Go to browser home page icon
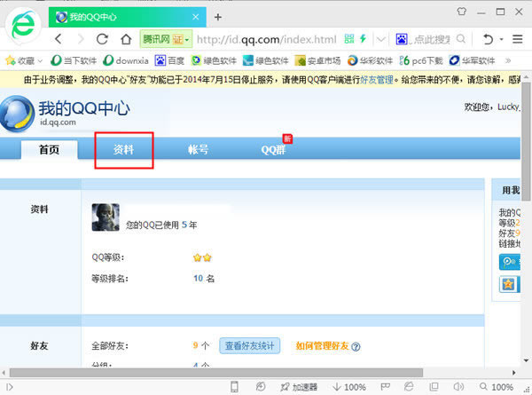Screen dimensions: 532x395 click(x=126, y=39)
